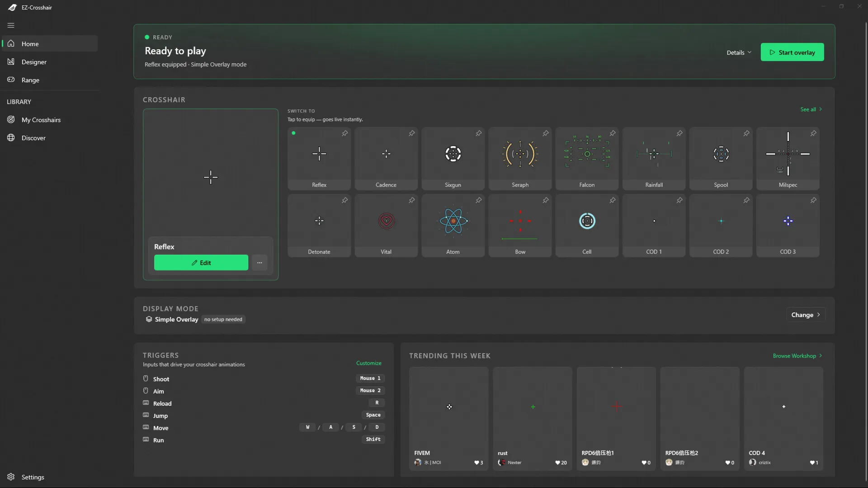Open the Reflex more options menu
The height and width of the screenshot is (488, 868).
coord(259,263)
